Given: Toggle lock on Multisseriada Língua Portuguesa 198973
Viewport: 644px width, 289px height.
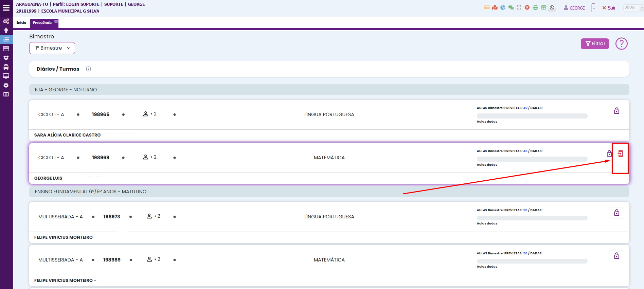Looking at the screenshot, I should [x=616, y=213].
